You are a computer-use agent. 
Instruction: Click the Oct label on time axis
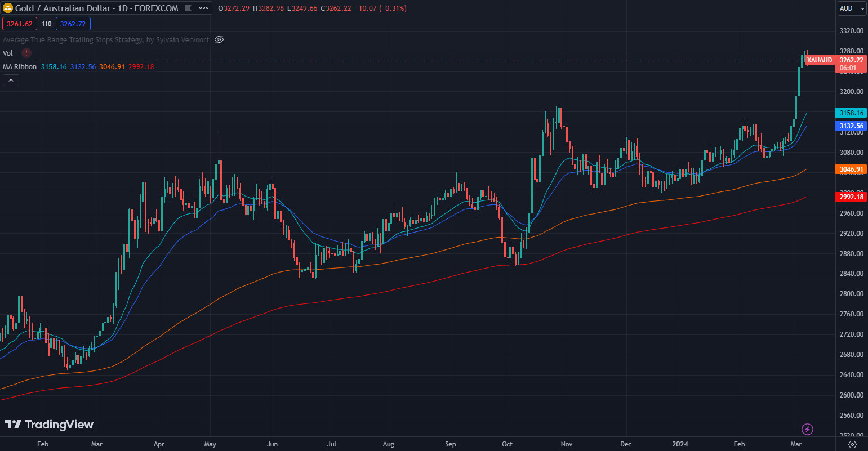(507, 444)
